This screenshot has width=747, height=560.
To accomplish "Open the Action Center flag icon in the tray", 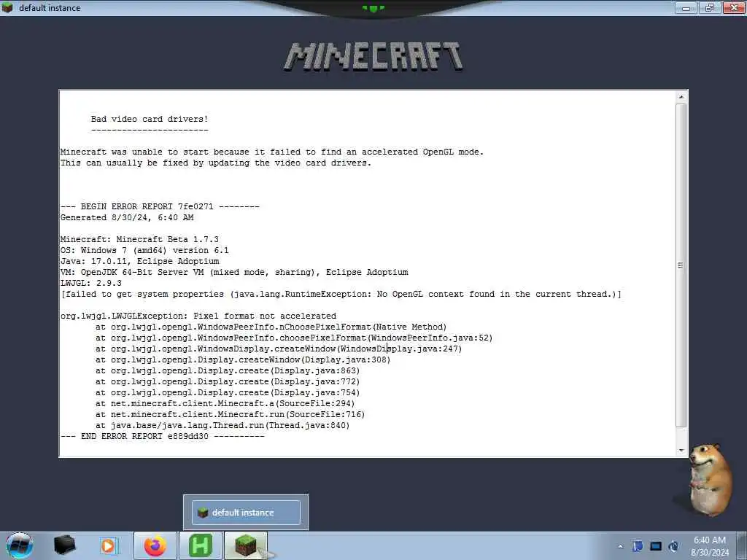I will [638, 546].
